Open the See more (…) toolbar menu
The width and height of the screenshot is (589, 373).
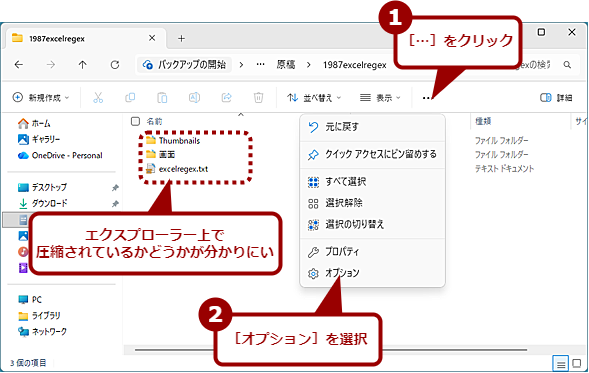click(426, 98)
